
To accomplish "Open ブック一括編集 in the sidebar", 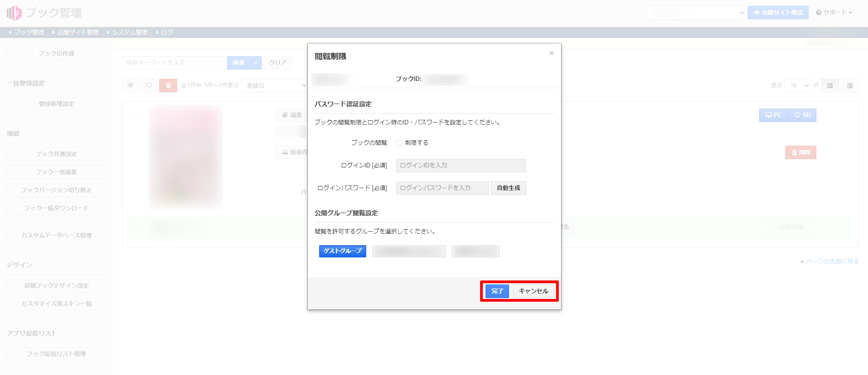I will [57, 172].
